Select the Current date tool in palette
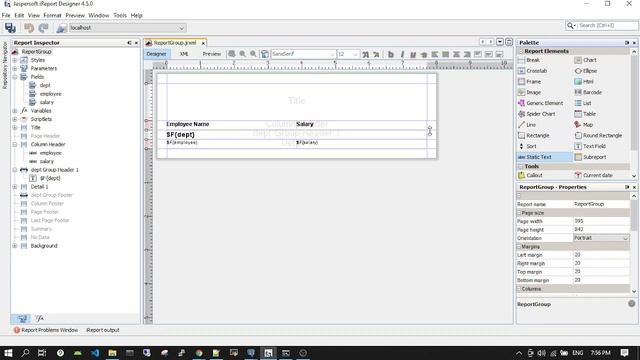The width and height of the screenshot is (640, 360). click(x=593, y=175)
